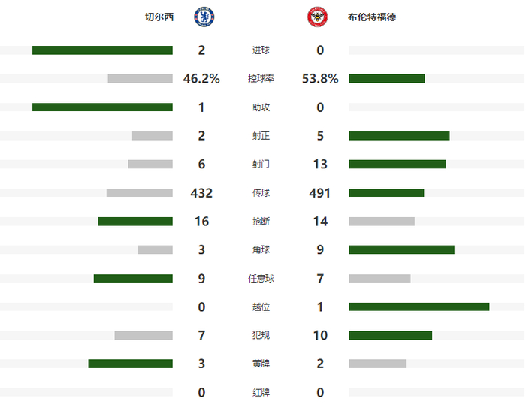Click Brentford's 53.8% possession value
Screen dimensions: 526x420
pos(321,79)
